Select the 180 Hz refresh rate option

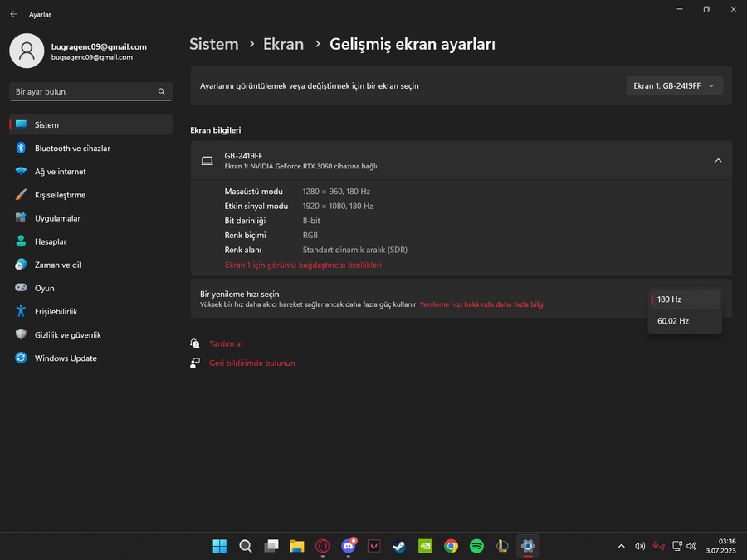[685, 299]
